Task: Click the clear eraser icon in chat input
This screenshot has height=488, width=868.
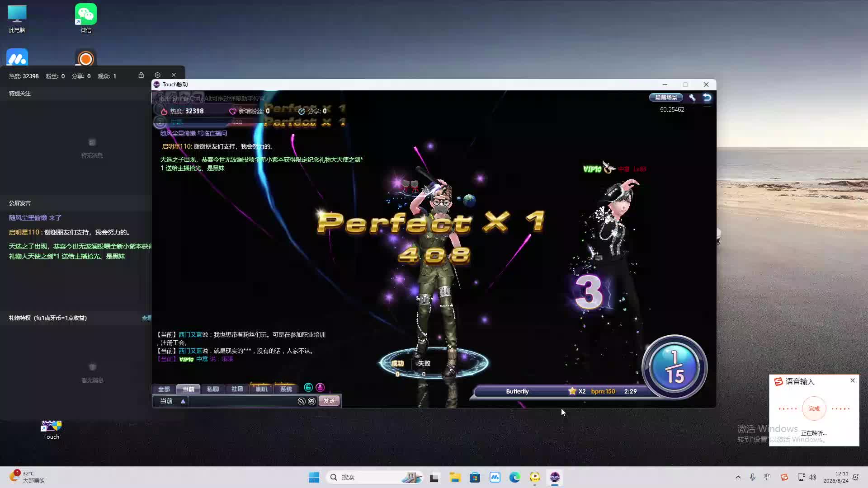Action: (x=302, y=401)
